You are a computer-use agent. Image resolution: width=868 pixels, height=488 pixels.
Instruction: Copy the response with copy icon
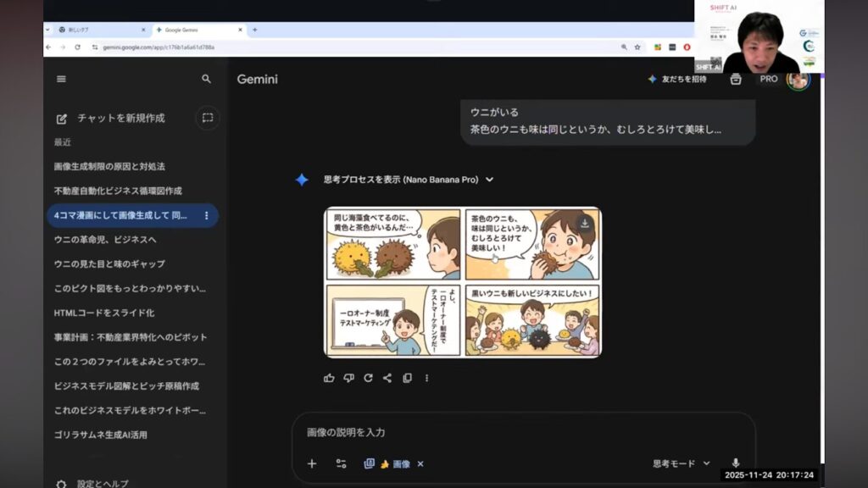pyautogui.click(x=407, y=378)
